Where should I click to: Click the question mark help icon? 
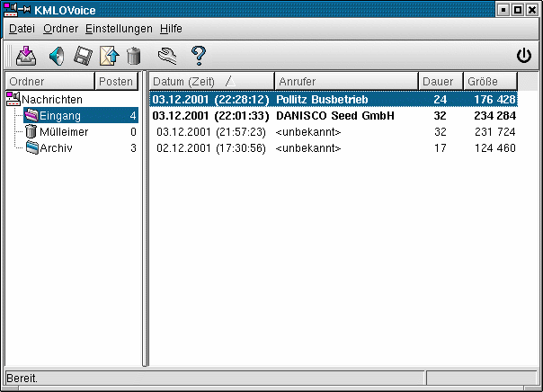click(x=199, y=56)
